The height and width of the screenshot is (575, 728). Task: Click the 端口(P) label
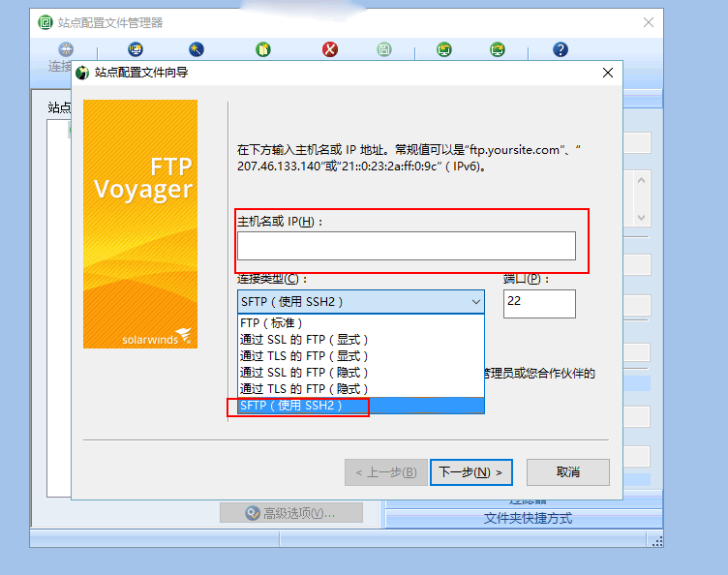click(x=527, y=279)
